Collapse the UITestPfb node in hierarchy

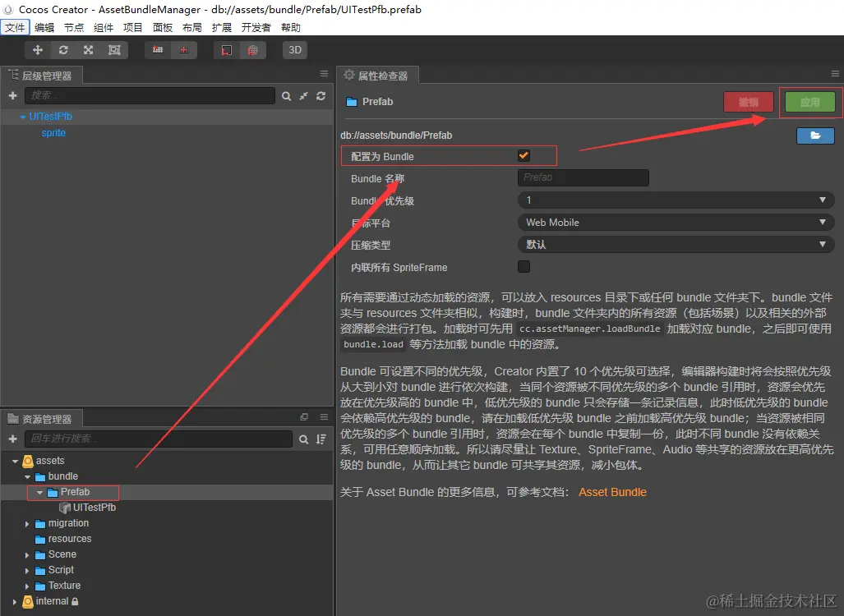click(x=23, y=117)
